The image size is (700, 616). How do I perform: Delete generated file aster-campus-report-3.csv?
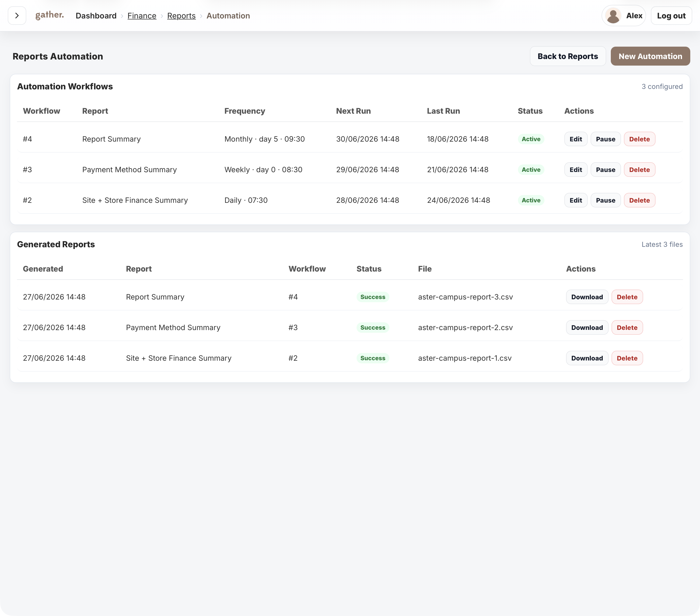(627, 297)
